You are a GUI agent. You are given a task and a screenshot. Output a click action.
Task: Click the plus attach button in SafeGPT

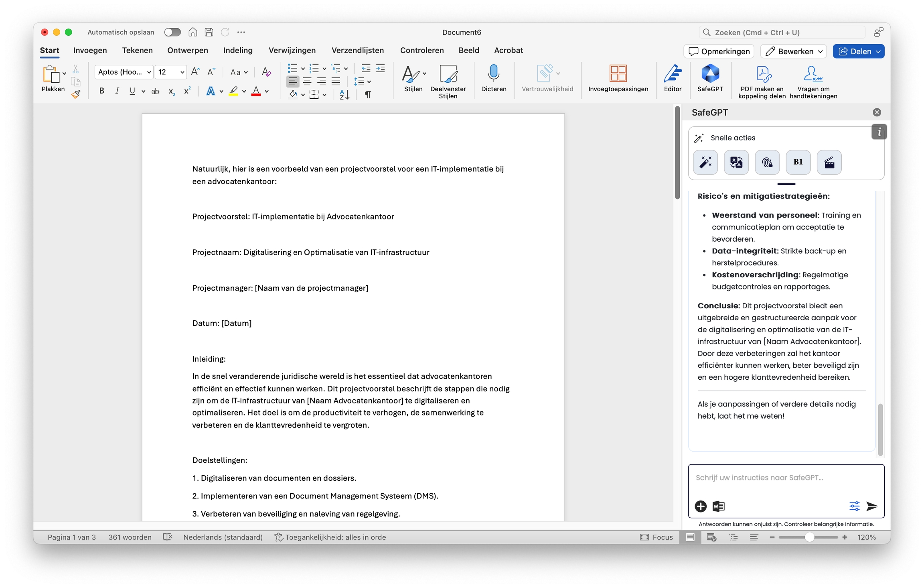pyautogui.click(x=701, y=506)
